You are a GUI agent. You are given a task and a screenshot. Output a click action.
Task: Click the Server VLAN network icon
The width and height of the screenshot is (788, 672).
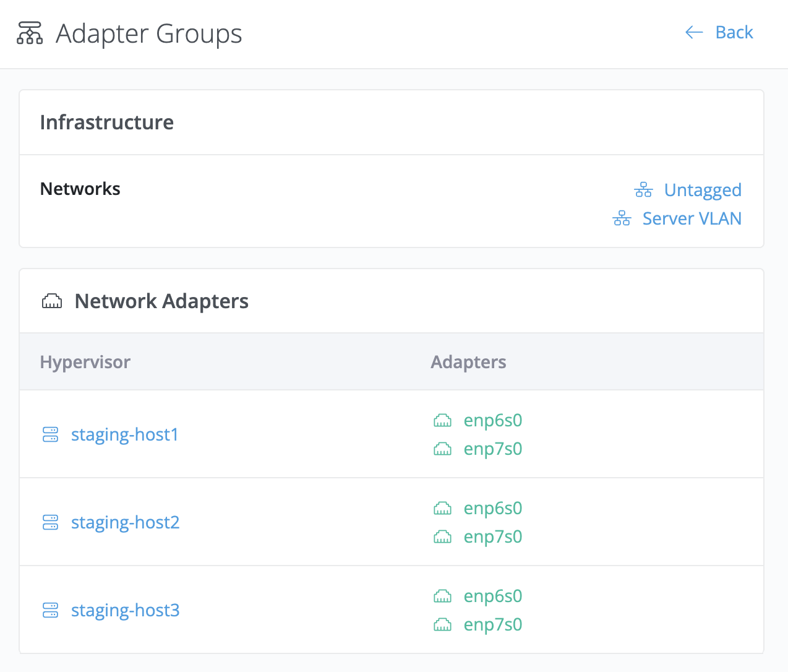pyautogui.click(x=622, y=218)
